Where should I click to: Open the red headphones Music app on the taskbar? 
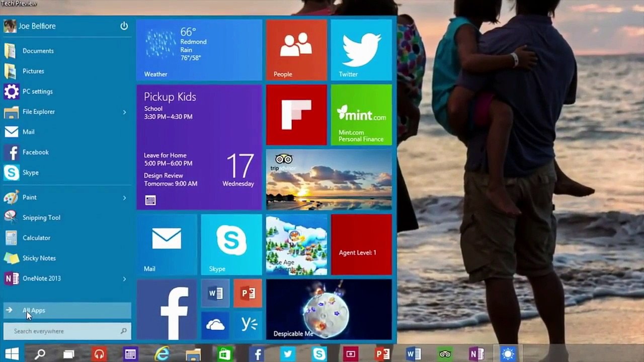(x=99, y=354)
